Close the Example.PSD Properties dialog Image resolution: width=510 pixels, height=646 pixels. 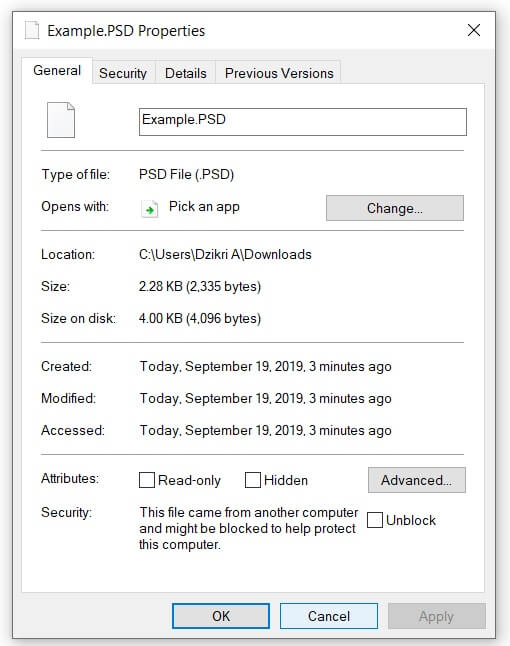pos(474,30)
